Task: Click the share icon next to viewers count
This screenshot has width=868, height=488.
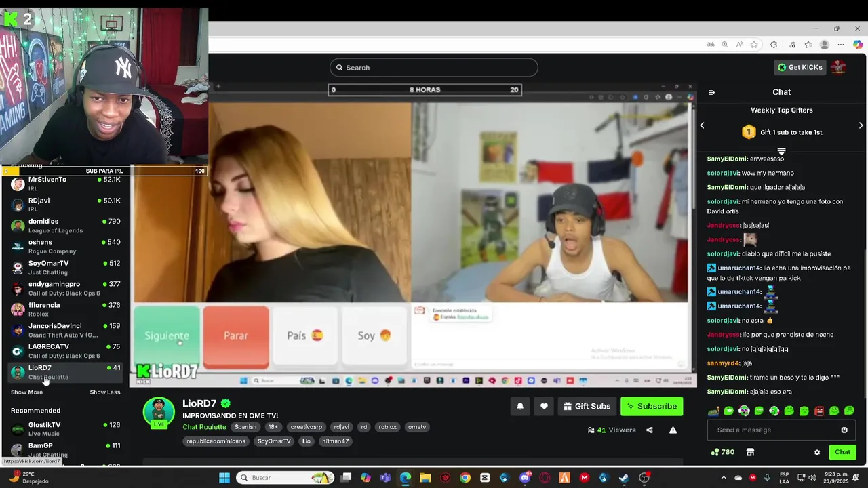Action: pos(650,430)
